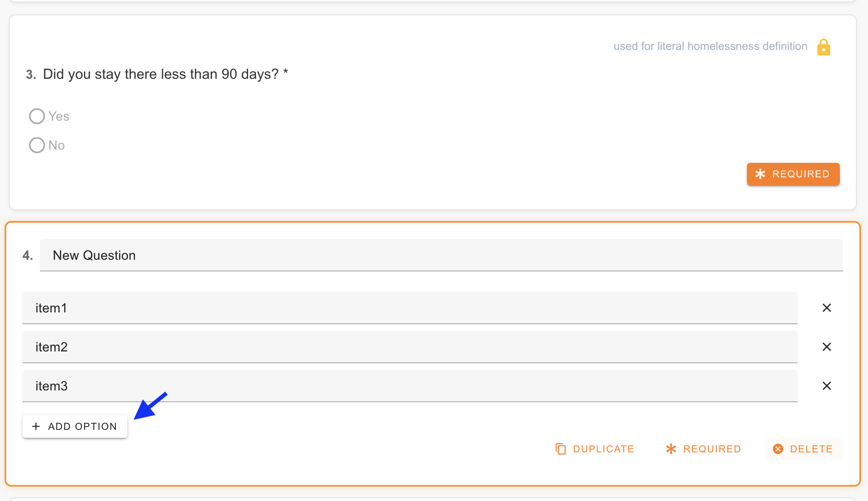Image resolution: width=868 pixels, height=501 pixels.
Task: Remove item2 using its X icon
Action: pos(827,347)
